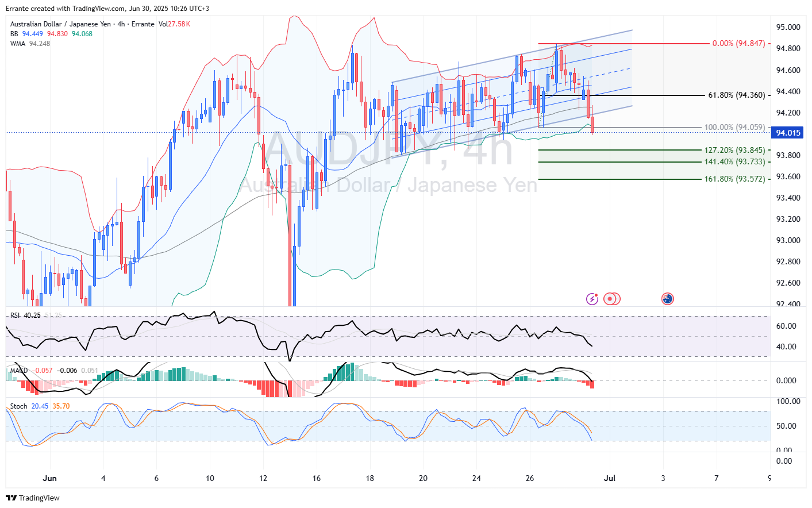This screenshot has width=812, height=508.
Task: Select the RSI indicator label
Action: click(15, 315)
